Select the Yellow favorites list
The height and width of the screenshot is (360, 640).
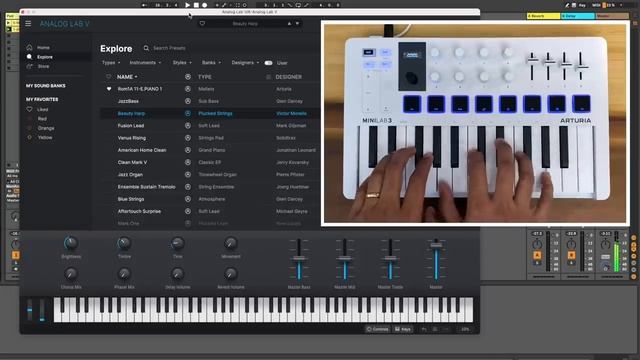[45, 138]
